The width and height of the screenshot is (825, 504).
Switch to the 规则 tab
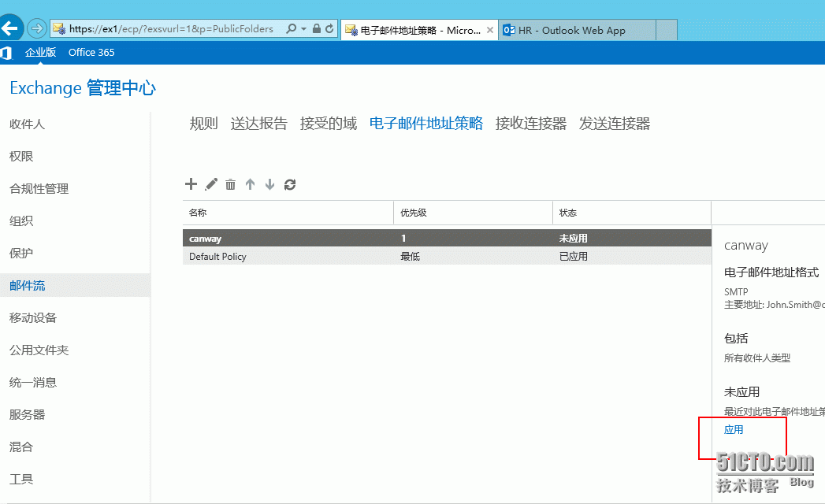pyautogui.click(x=203, y=124)
